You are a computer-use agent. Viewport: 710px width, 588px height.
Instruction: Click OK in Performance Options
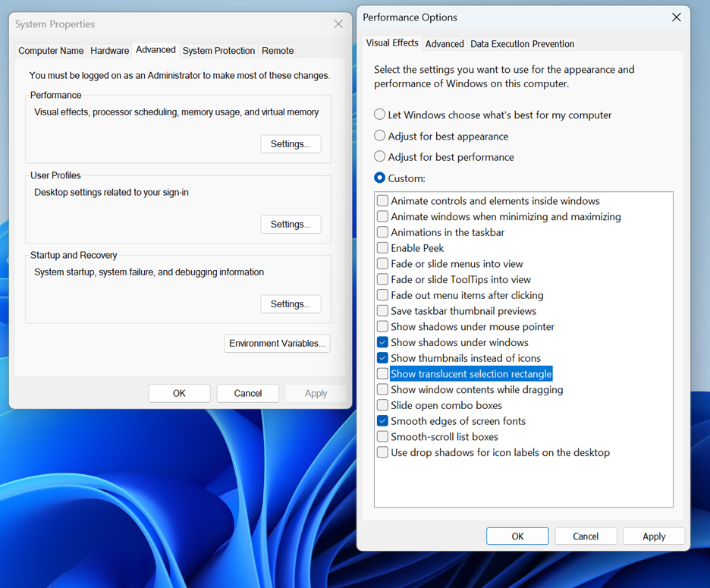pyautogui.click(x=517, y=536)
